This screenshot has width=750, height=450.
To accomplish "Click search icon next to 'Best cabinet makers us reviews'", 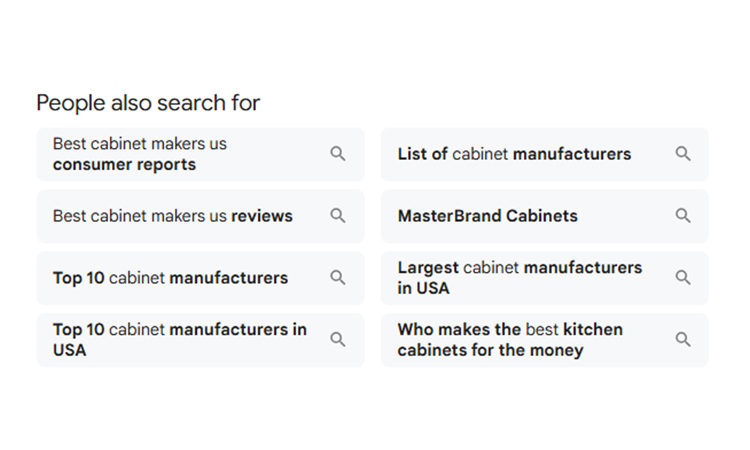I will (x=338, y=216).
